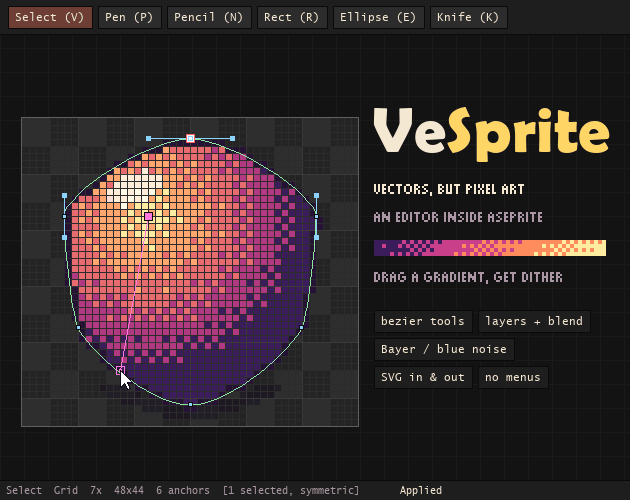The height and width of the screenshot is (500, 630).
Task: Click "AN EDITOR INSIDE ASEPRITE" text
Action: coord(458,217)
